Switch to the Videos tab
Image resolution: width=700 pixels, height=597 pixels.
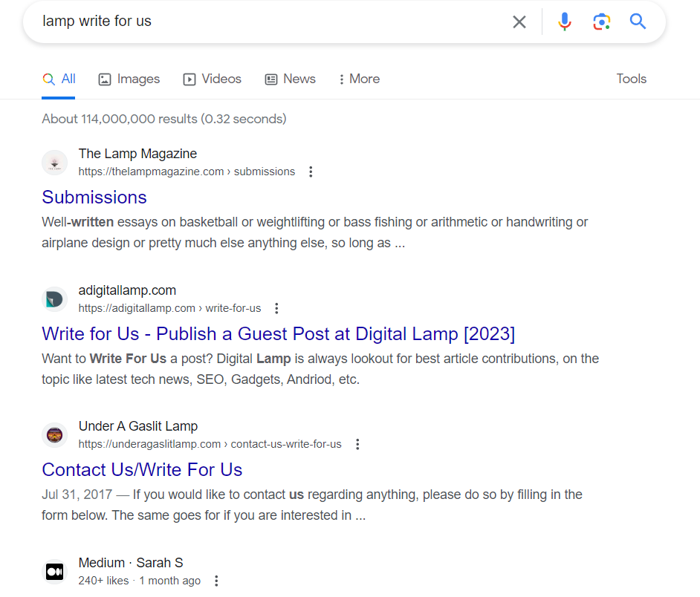212,79
